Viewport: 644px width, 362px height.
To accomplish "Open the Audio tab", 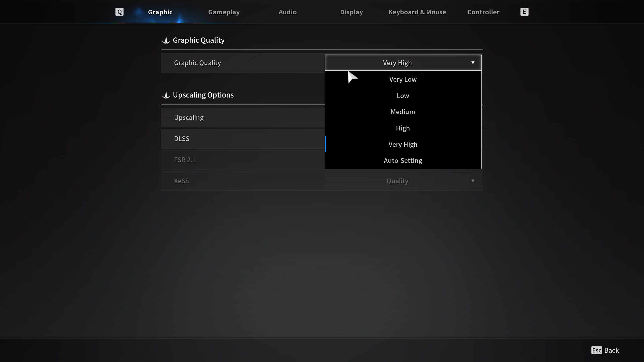I will 288,12.
